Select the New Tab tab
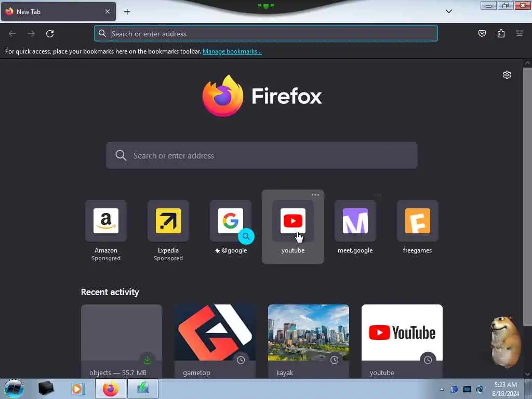 pyautogui.click(x=58, y=11)
